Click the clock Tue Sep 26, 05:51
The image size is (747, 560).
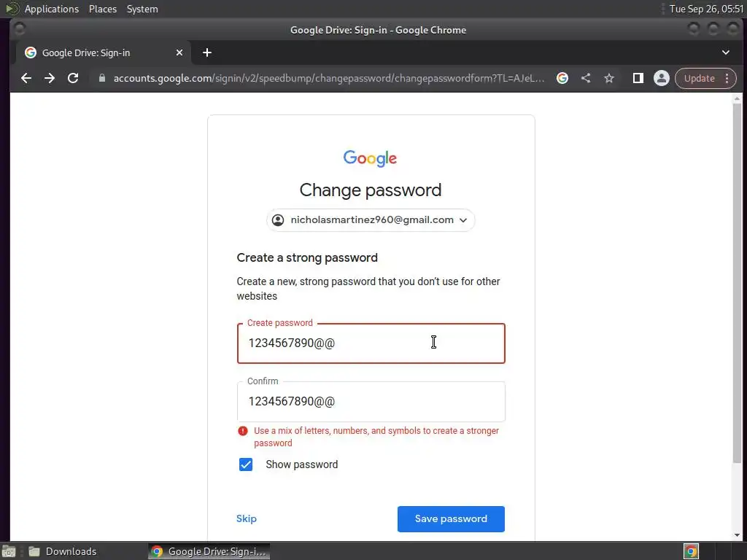[x=706, y=9]
